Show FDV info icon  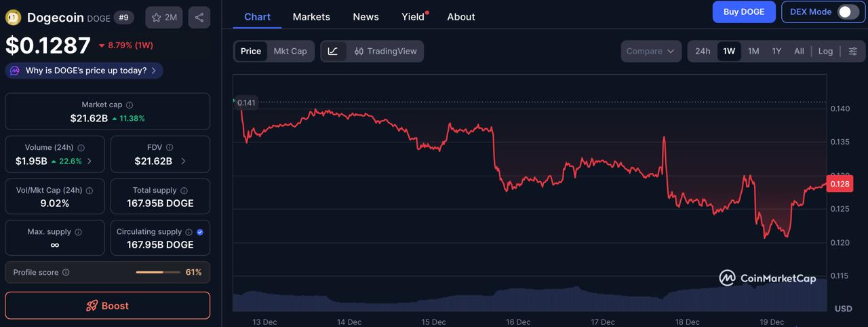click(170, 148)
